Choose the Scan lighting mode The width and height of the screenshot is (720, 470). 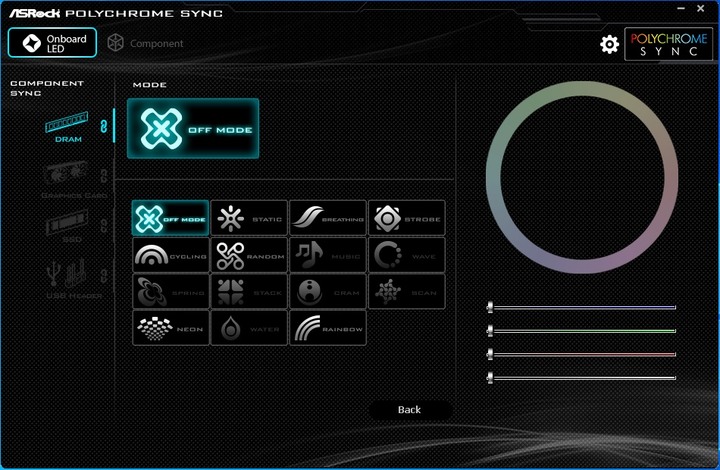coord(407,291)
